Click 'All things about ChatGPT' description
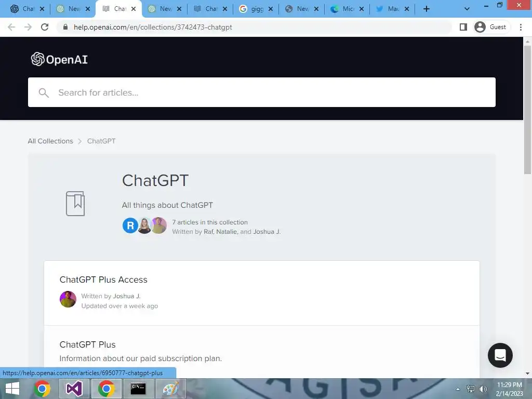This screenshot has height=399, width=532. pyautogui.click(x=167, y=205)
